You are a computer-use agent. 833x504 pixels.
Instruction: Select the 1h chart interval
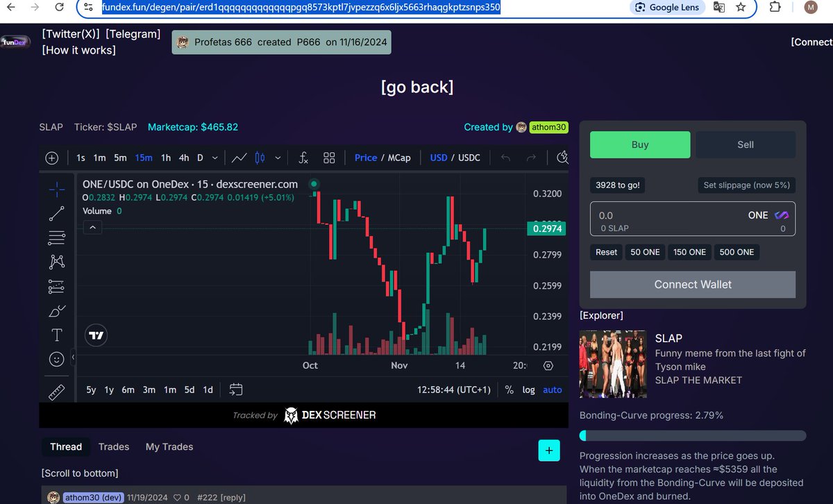pyautogui.click(x=166, y=158)
